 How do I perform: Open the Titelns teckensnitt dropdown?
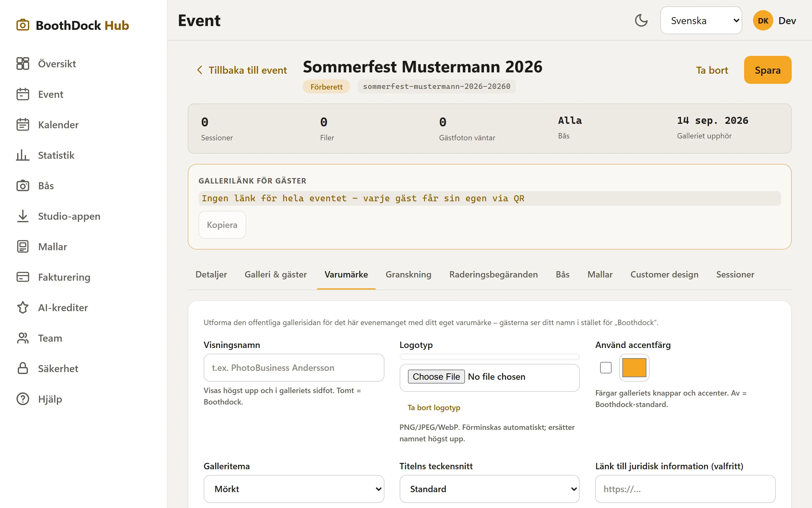(x=489, y=489)
